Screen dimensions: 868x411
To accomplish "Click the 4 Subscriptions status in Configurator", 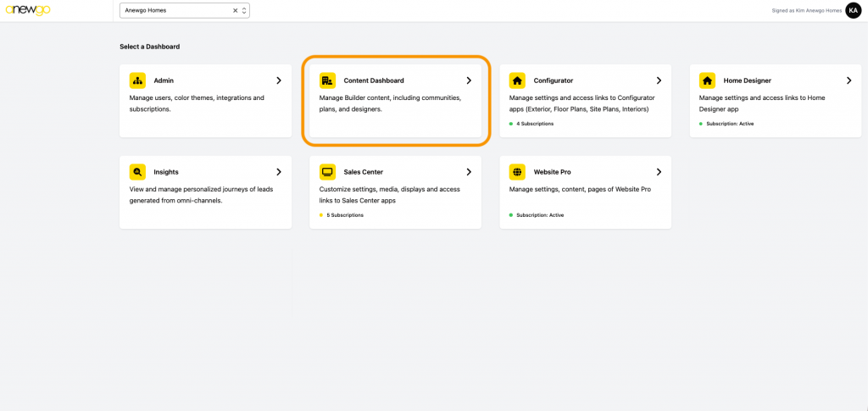I will coord(535,124).
